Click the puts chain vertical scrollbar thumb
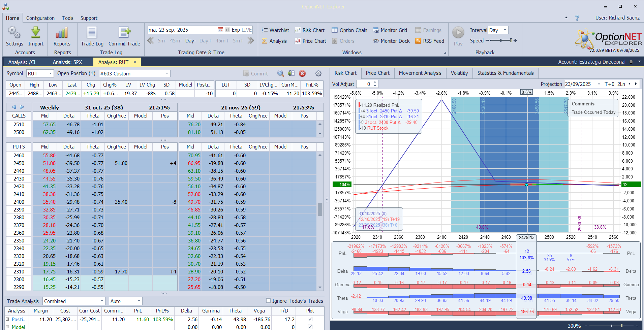The height and width of the screenshot is (330, 644). 320,209
